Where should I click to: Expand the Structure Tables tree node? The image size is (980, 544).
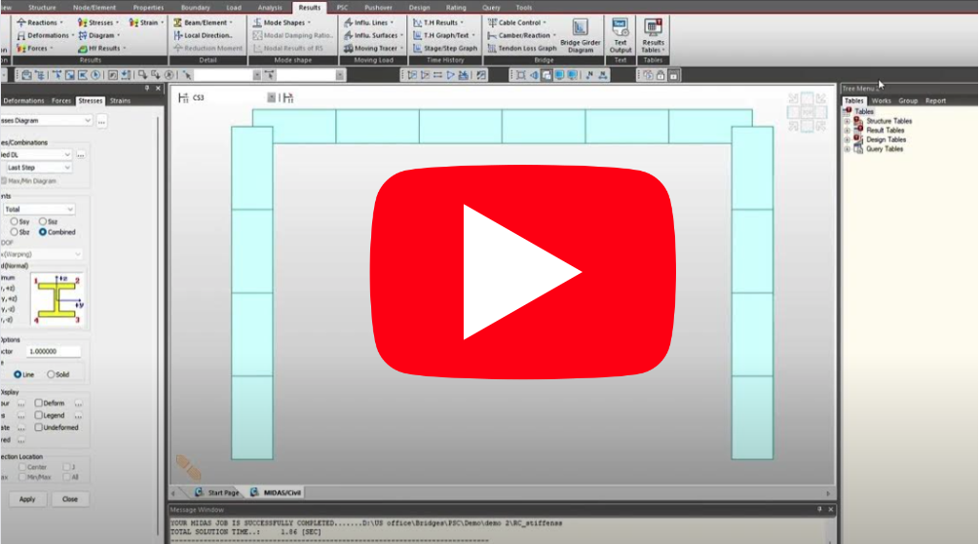pos(848,121)
